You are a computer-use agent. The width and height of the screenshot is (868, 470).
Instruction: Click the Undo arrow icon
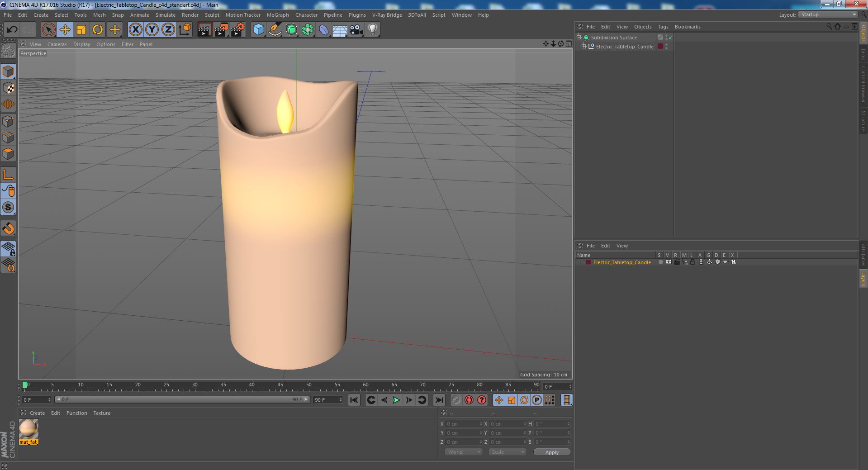12,30
